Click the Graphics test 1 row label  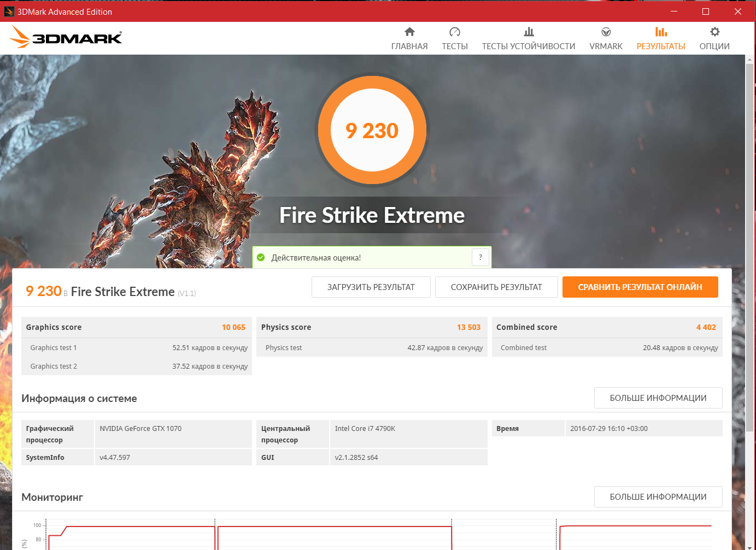click(x=54, y=348)
